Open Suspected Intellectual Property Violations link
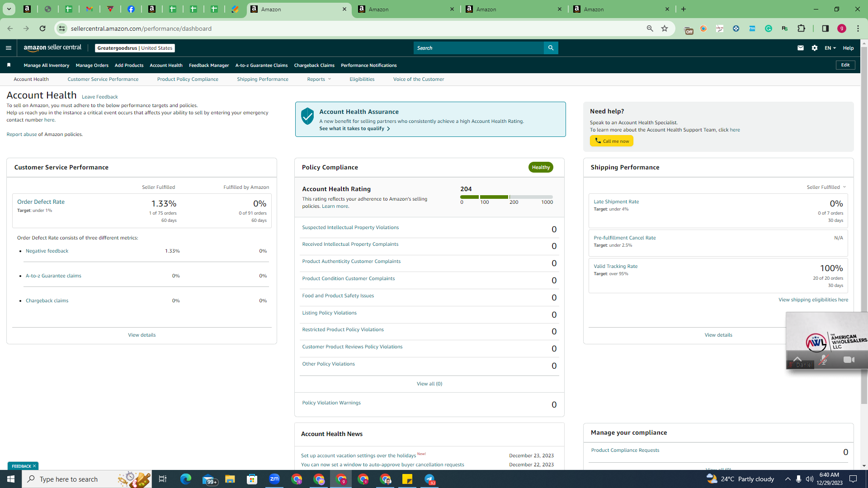Viewport: 868px width, 488px height. click(350, 228)
